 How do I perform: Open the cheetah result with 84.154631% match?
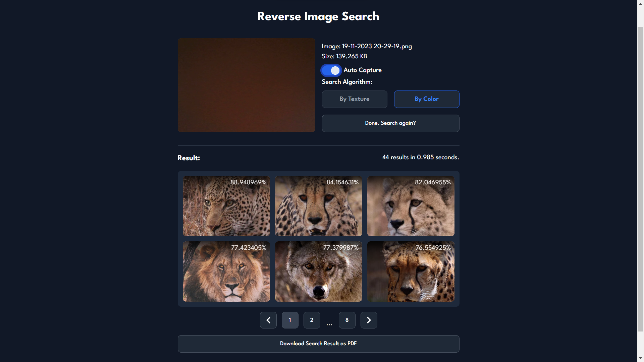[318, 206]
